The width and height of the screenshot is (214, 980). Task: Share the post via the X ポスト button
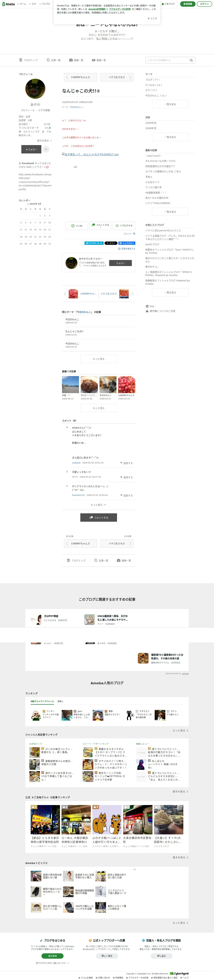[111, 243]
